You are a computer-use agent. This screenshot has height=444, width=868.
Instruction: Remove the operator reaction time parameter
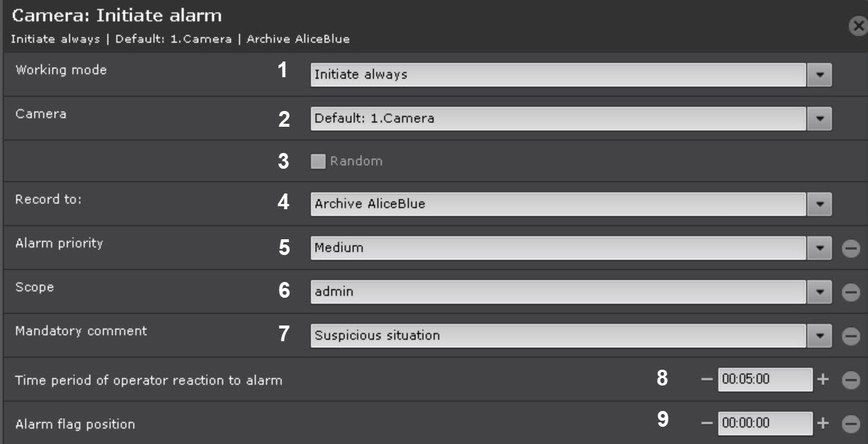[850, 380]
